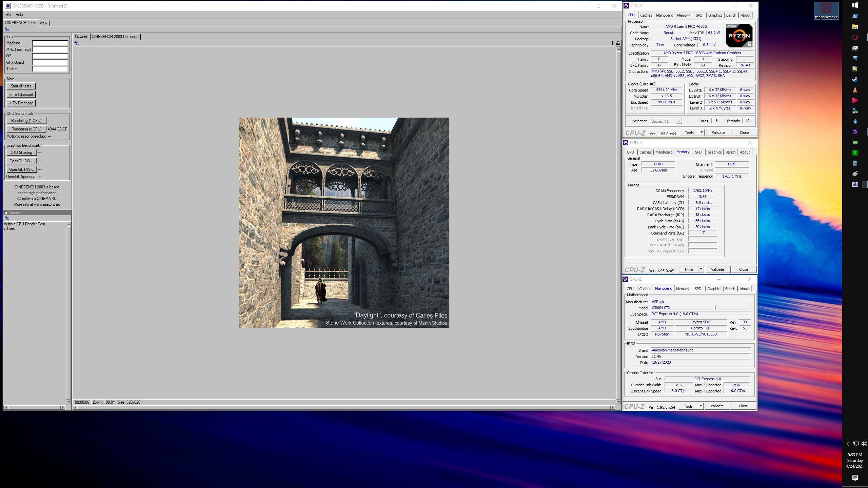Open Tools dropdown arrow in top CPU-Z
The width and height of the screenshot is (868, 488).
tap(702, 133)
